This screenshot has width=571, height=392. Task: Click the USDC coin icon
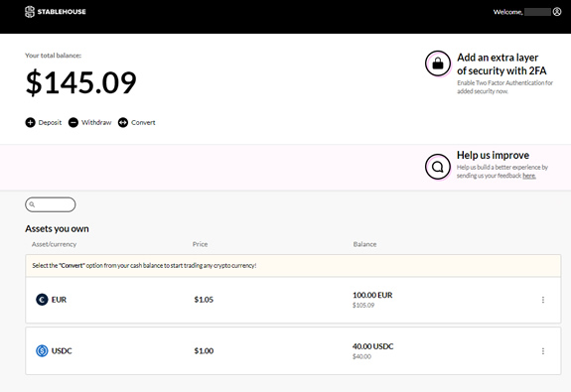point(42,351)
